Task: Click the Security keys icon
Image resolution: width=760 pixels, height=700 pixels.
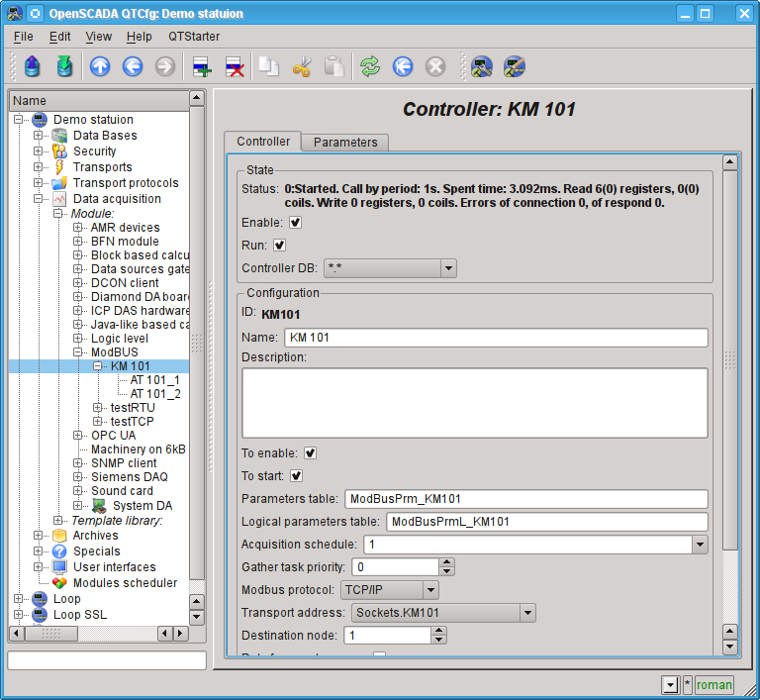Action: pyautogui.click(x=59, y=151)
